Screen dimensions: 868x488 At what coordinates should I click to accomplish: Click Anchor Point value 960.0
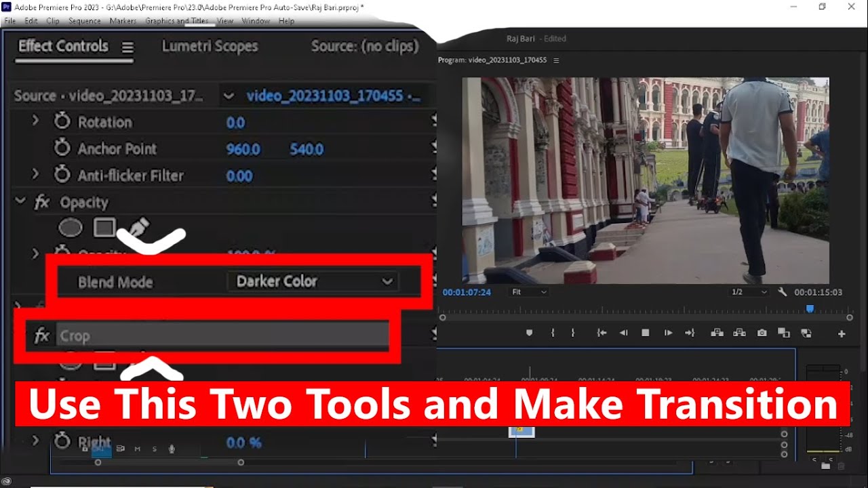(243, 149)
